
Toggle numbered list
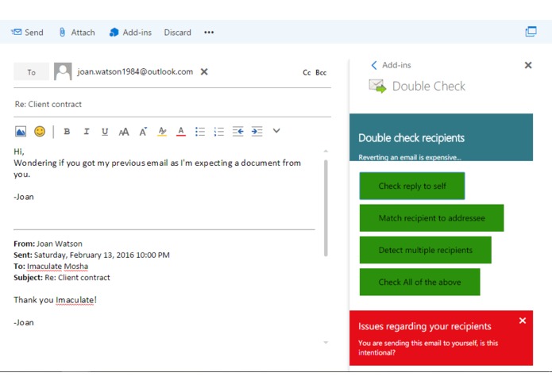point(219,132)
